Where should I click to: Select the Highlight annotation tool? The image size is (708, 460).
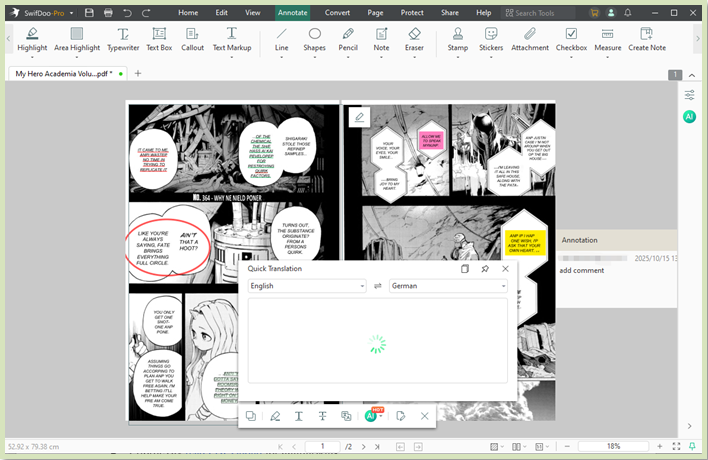click(x=32, y=39)
